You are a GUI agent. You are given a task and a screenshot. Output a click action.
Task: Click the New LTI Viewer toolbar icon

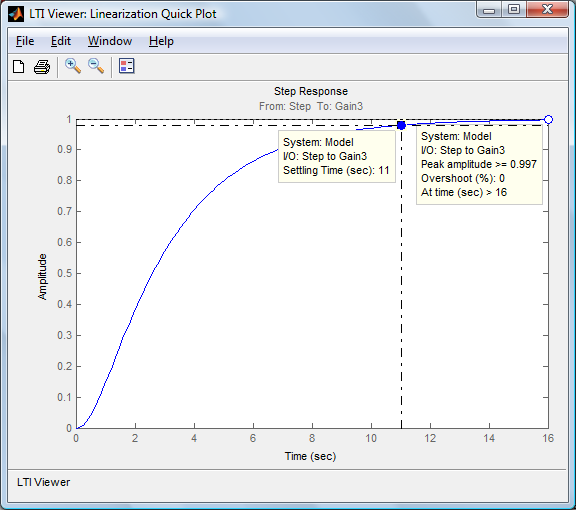coord(19,67)
